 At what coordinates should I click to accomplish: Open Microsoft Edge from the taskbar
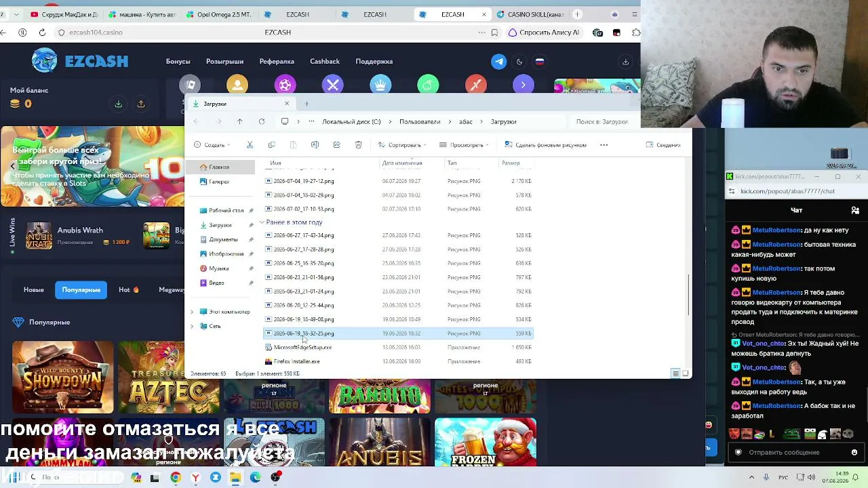click(255, 478)
